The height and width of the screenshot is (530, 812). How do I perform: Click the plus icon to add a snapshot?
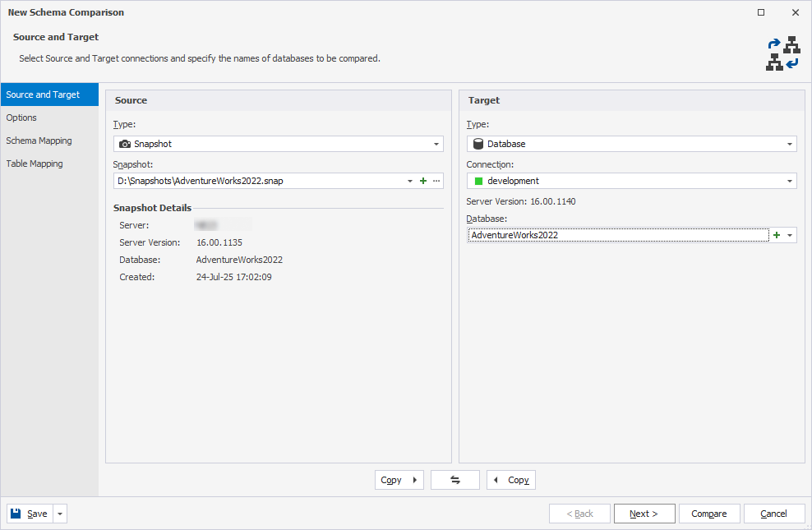click(423, 181)
